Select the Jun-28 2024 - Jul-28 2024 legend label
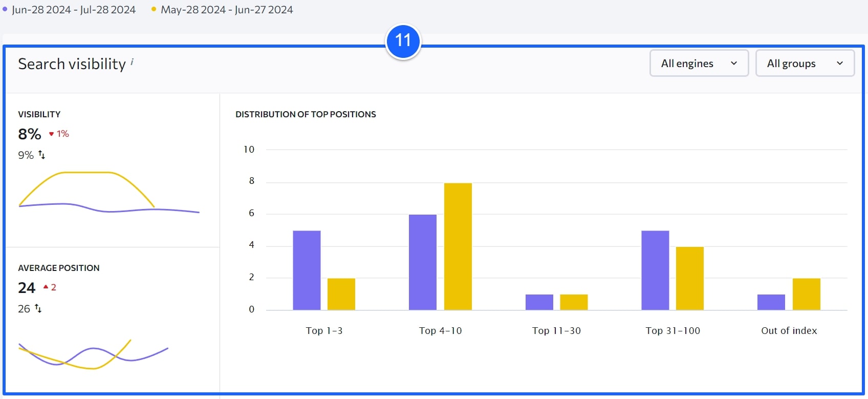The width and height of the screenshot is (868, 399). pyautogui.click(x=74, y=10)
